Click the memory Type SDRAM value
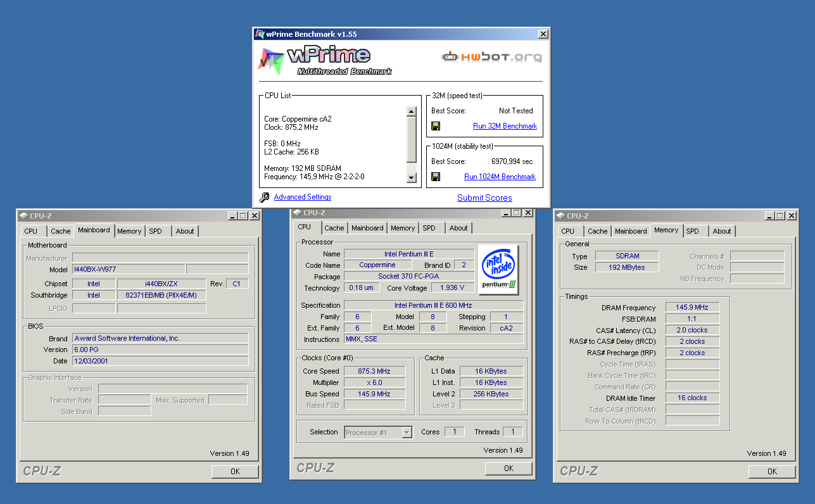Image resolution: width=815 pixels, height=504 pixels. [628, 256]
